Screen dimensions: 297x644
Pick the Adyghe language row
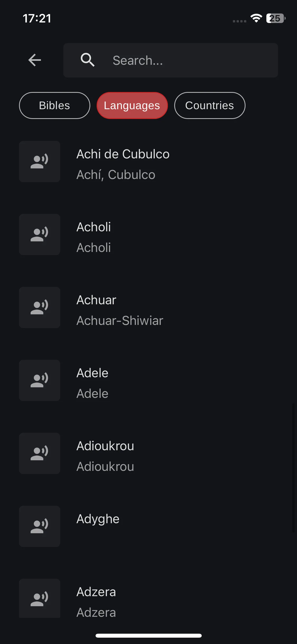point(148,526)
